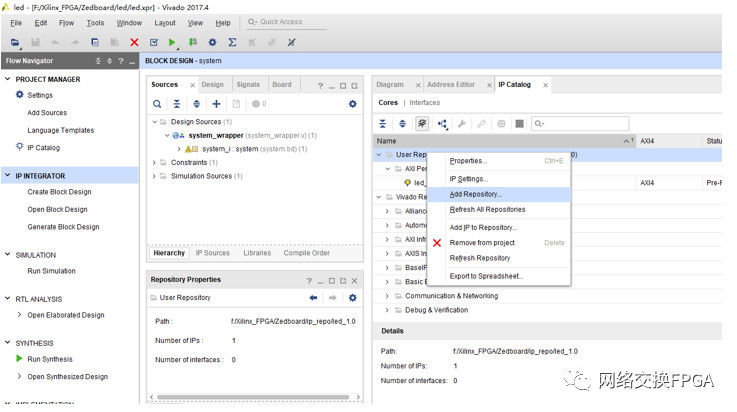Expand Communication & Networking IP category
This screenshot has height=412, width=737.
click(x=387, y=296)
